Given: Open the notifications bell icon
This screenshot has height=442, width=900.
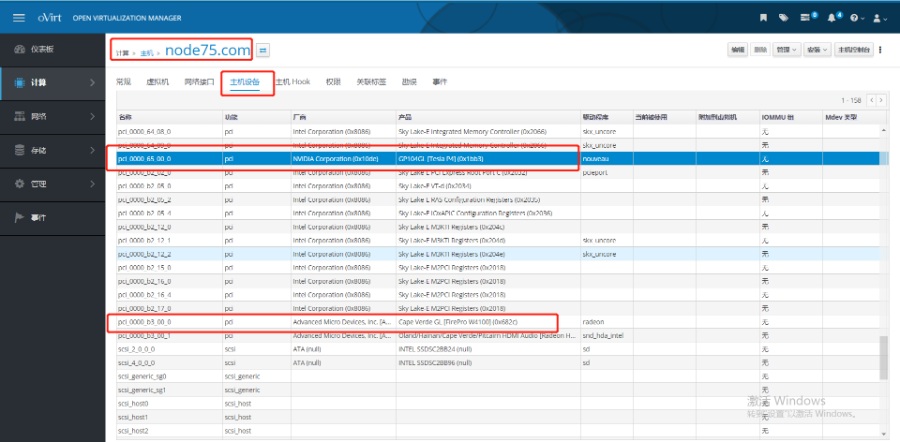Looking at the screenshot, I should point(831,18).
